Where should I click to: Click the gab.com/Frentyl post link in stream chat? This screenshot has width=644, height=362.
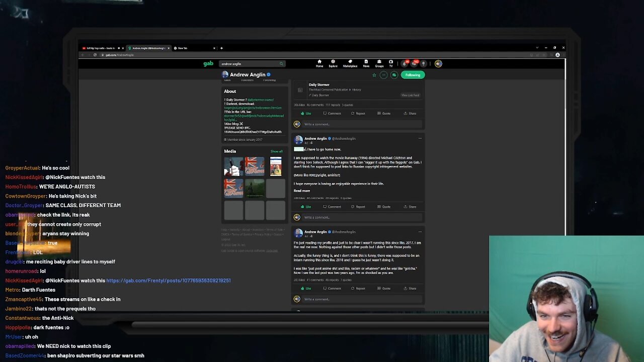(x=169, y=281)
